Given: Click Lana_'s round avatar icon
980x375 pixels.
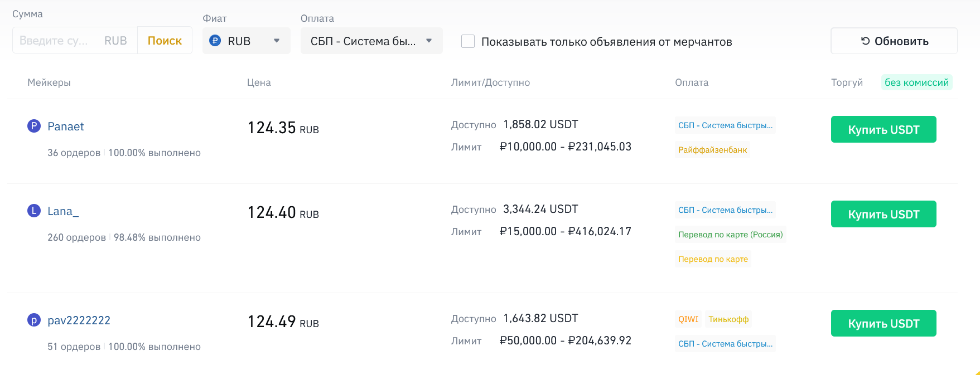Looking at the screenshot, I should (34, 211).
